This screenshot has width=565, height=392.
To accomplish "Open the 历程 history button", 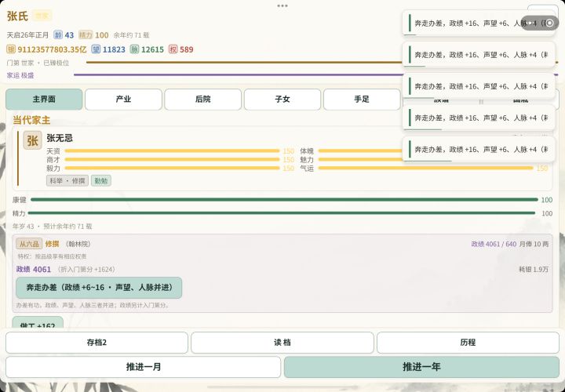I will click(x=468, y=343).
